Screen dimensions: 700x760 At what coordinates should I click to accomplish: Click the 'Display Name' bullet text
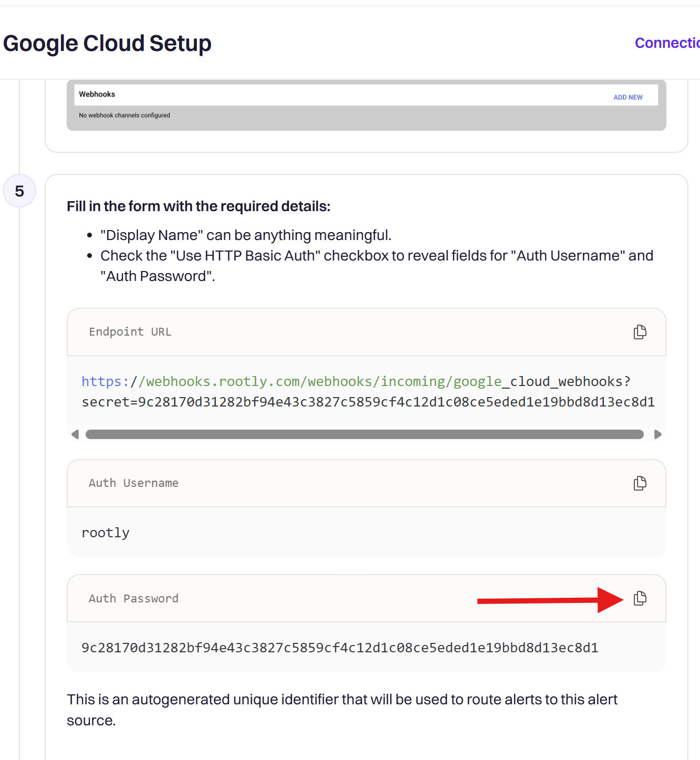[246, 235]
